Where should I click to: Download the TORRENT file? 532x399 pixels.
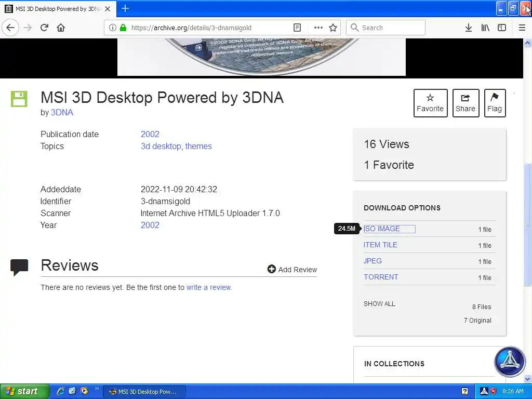[x=381, y=277]
